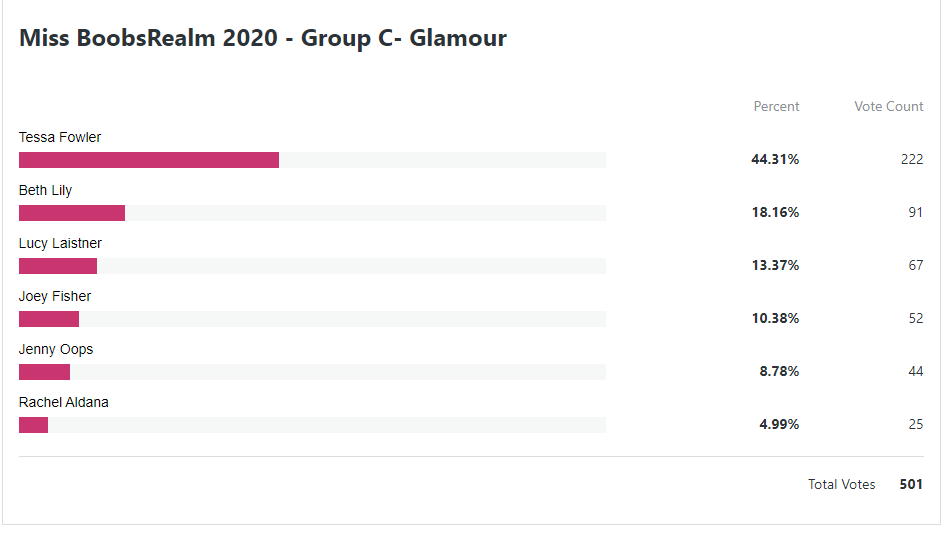Select the Joey Fisher name label
This screenshot has height=533, width=947.
[x=55, y=296]
